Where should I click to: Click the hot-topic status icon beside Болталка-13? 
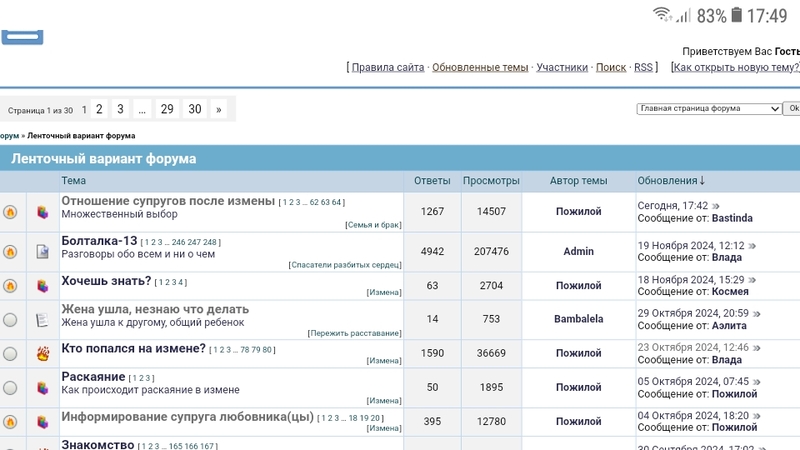11,252
